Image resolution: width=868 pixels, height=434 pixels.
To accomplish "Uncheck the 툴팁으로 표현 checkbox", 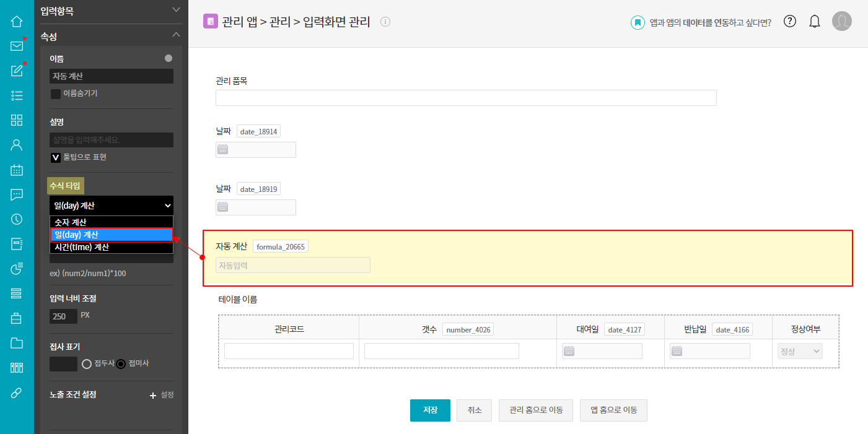I will point(56,158).
